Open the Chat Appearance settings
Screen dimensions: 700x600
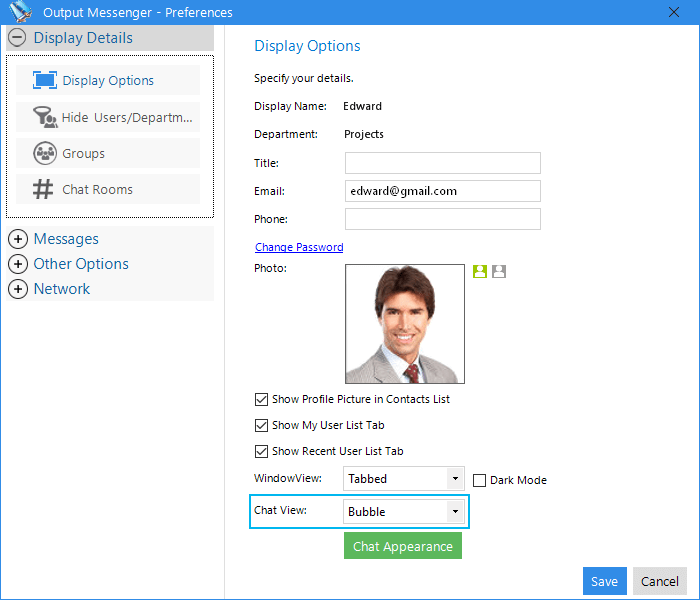pyautogui.click(x=403, y=546)
